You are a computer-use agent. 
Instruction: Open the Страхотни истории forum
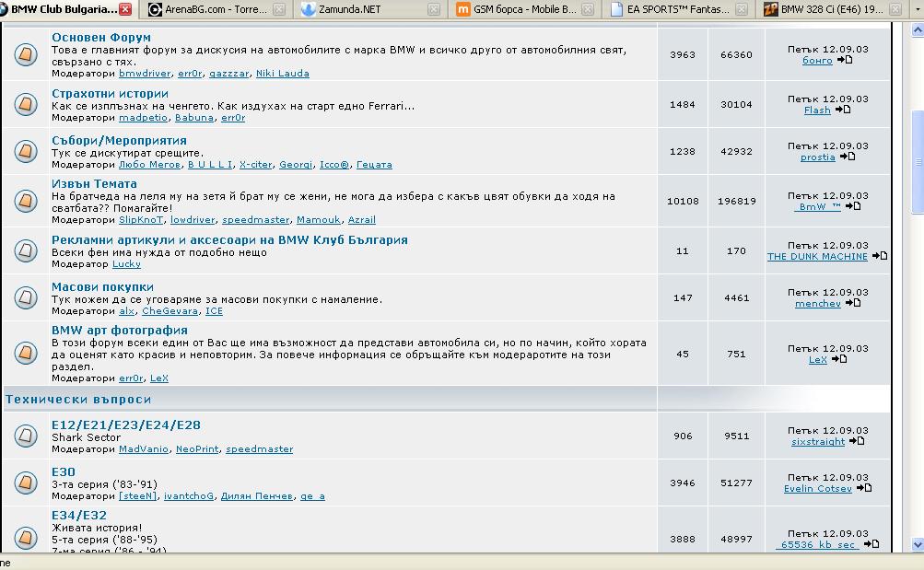click(x=110, y=93)
